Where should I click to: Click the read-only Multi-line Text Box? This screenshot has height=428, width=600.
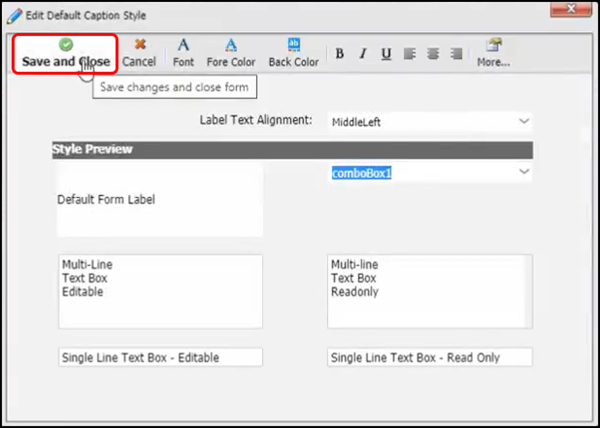pyautogui.click(x=429, y=290)
